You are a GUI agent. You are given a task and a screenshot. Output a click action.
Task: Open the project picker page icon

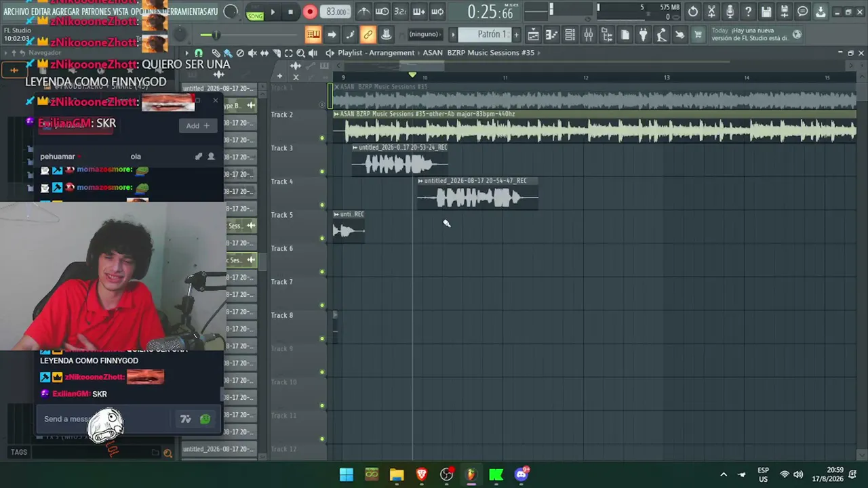pos(625,35)
